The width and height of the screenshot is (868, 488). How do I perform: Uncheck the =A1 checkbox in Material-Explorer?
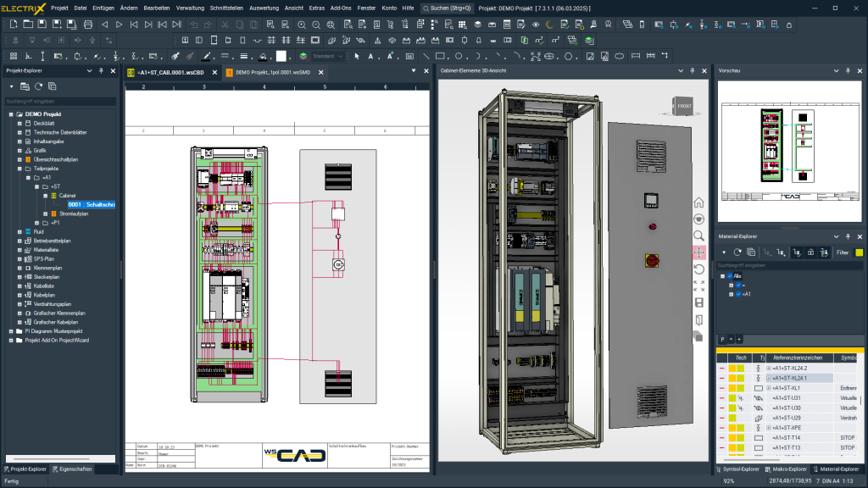pos(738,294)
